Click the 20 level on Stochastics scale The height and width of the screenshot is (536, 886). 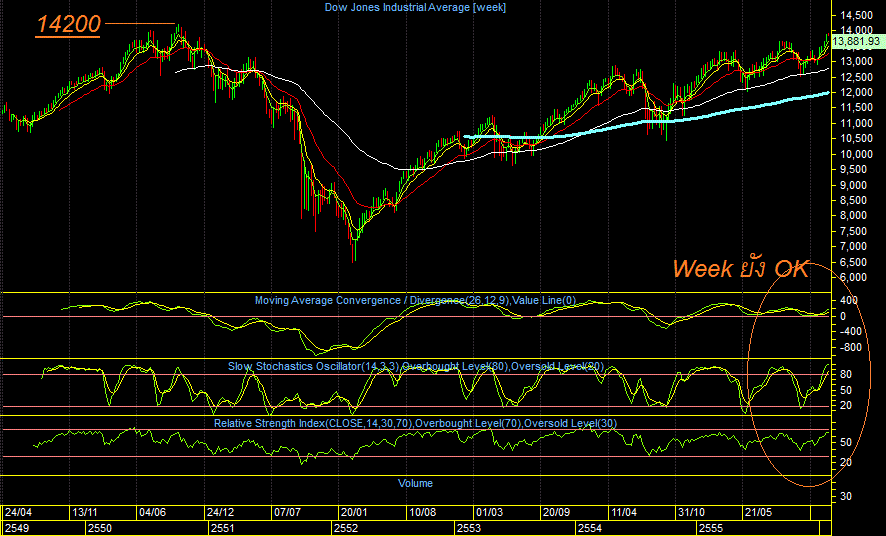(846, 406)
